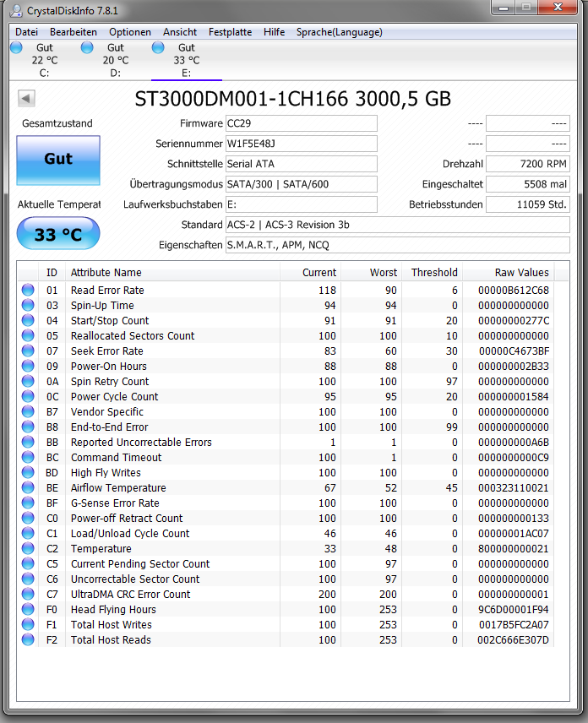
Task: Select the Head Flying Hours row
Action: 286,610
